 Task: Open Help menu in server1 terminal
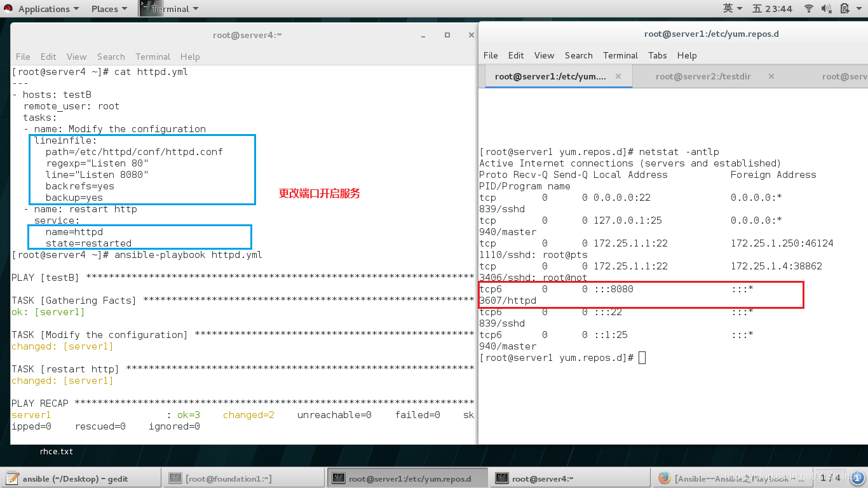coord(687,55)
